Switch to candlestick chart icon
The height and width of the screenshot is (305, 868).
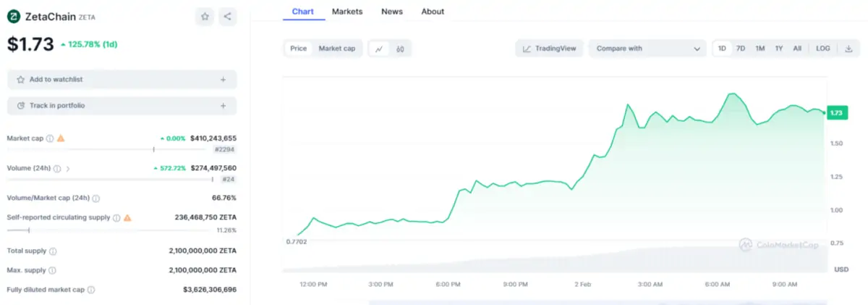tap(399, 49)
